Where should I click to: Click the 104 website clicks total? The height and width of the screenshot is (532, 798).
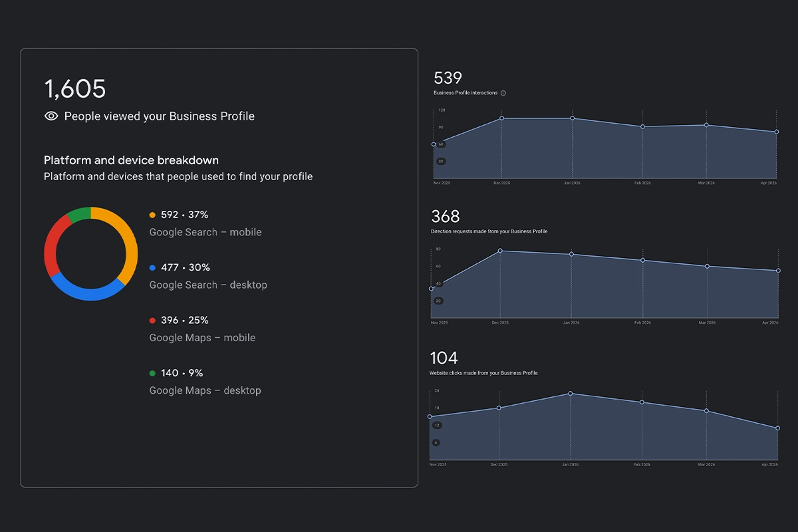[444, 358]
